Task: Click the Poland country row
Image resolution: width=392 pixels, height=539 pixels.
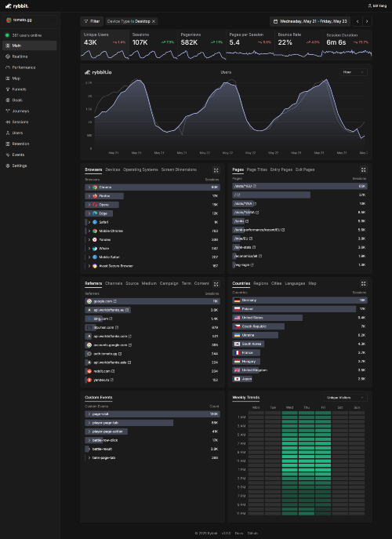Action: point(300,309)
